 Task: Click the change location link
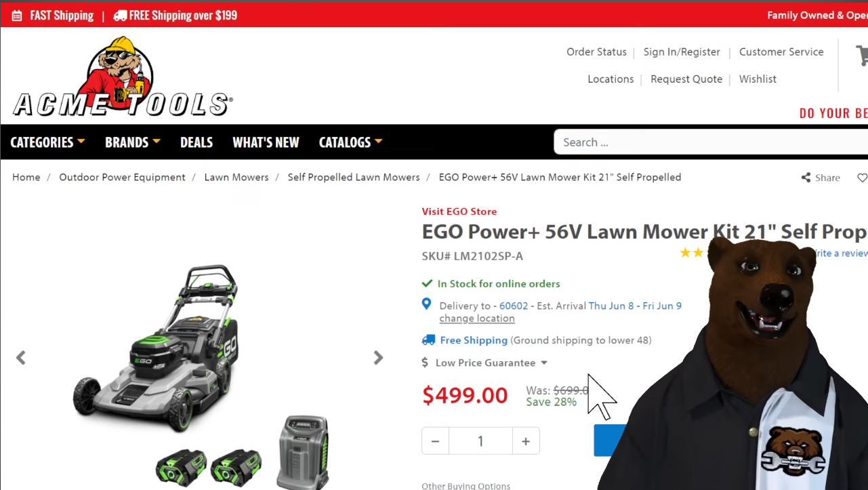tap(477, 319)
